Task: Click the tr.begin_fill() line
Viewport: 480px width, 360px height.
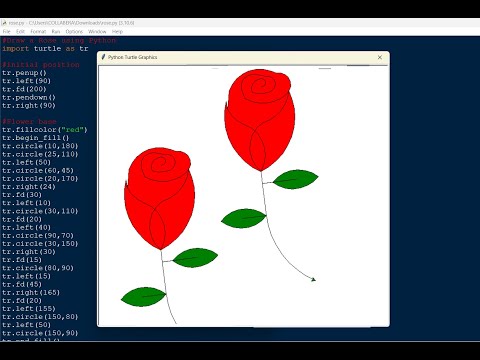Action: 36,138
